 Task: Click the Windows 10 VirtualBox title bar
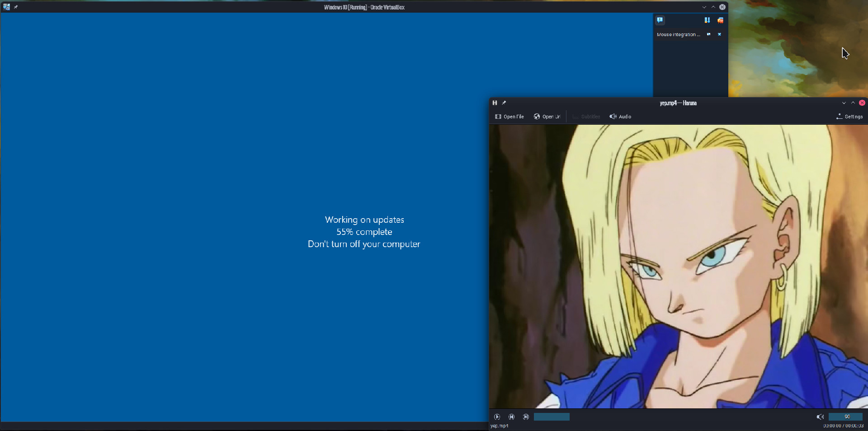pos(364,7)
